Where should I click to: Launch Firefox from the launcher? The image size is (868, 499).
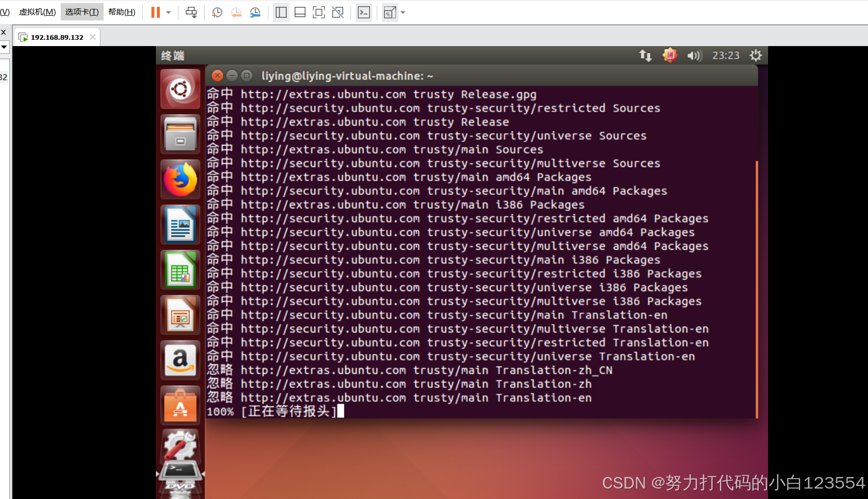pos(181,179)
